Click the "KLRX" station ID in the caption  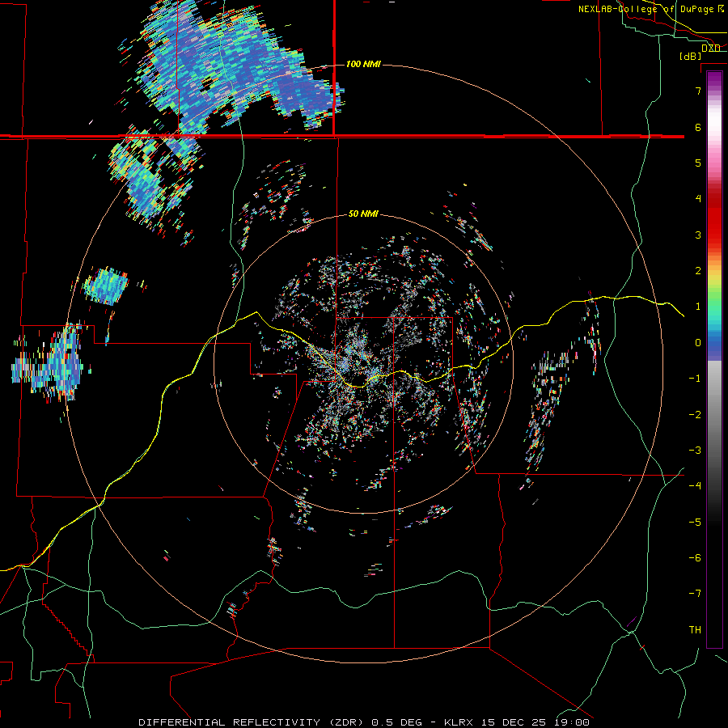(459, 722)
